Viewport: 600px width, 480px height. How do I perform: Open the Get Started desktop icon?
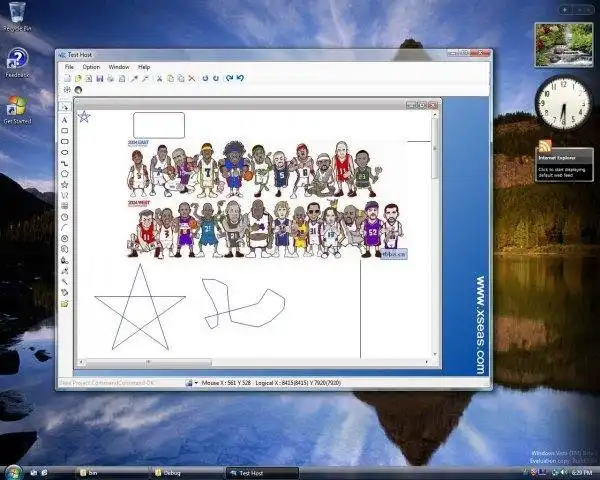tap(17, 110)
